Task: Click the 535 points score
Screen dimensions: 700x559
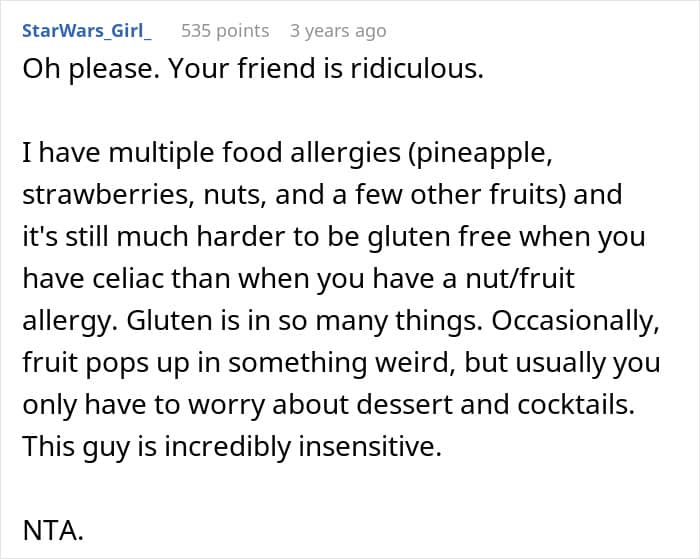Action: (225, 31)
